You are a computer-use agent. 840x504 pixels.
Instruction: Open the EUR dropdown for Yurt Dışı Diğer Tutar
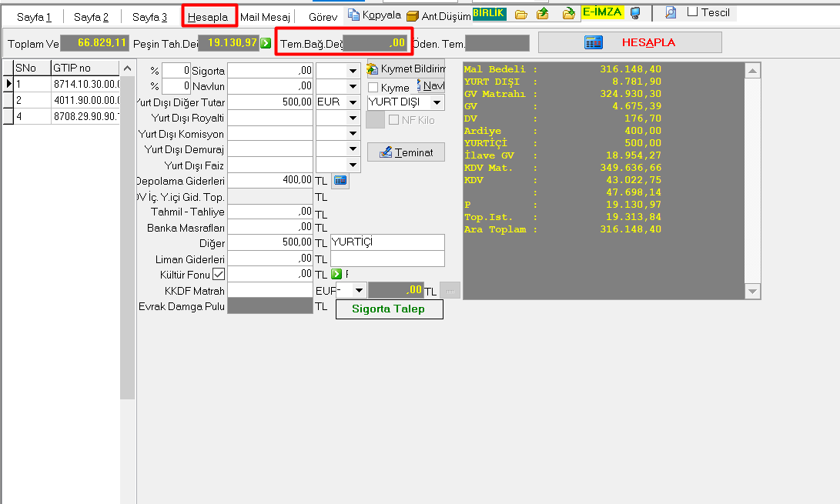pos(353,102)
